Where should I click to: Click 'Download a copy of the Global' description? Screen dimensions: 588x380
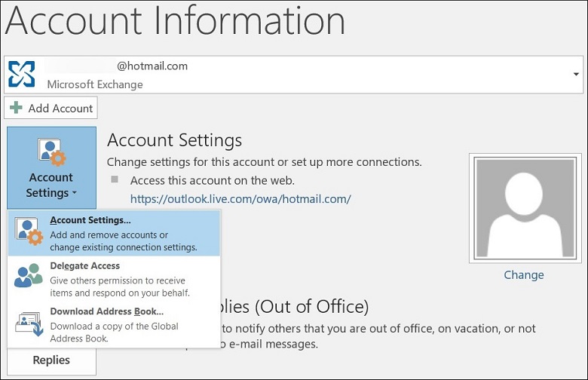pyautogui.click(x=114, y=326)
